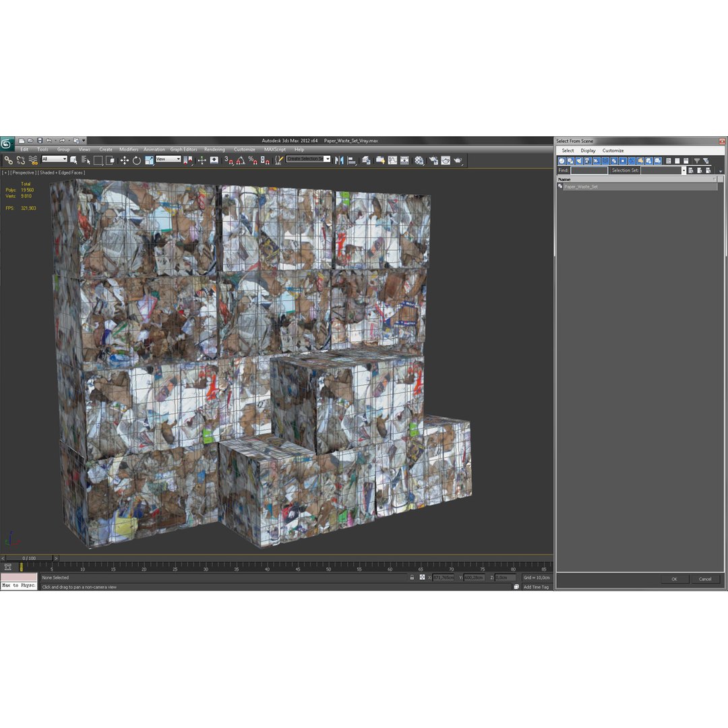Choose the Rectangular Selection Region tool
This screenshot has width=728, height=728.
pyautogui.click(x=98, y=160)
